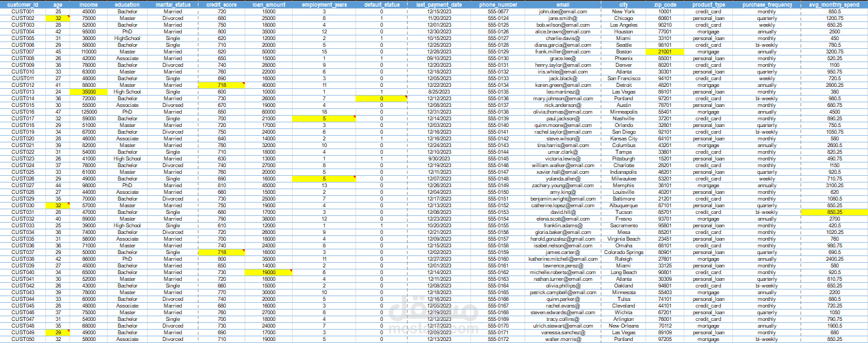Select email alice.brown@email.com

click(563, 31)
